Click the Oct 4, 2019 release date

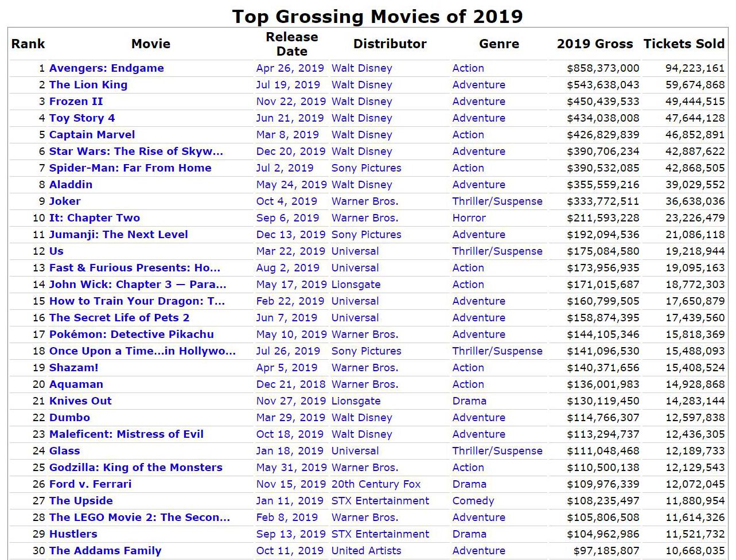pos(287,201)
